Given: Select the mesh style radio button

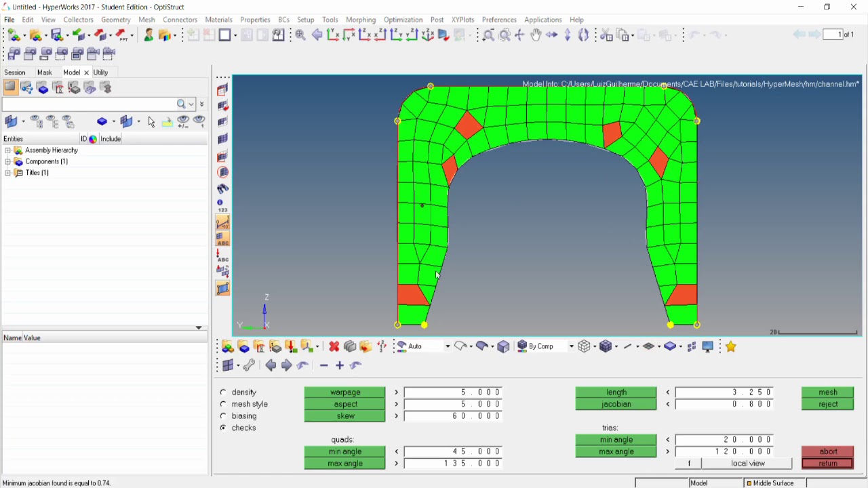Looking at the screenshot, I should pyautogui.click(x=223, y=404).
